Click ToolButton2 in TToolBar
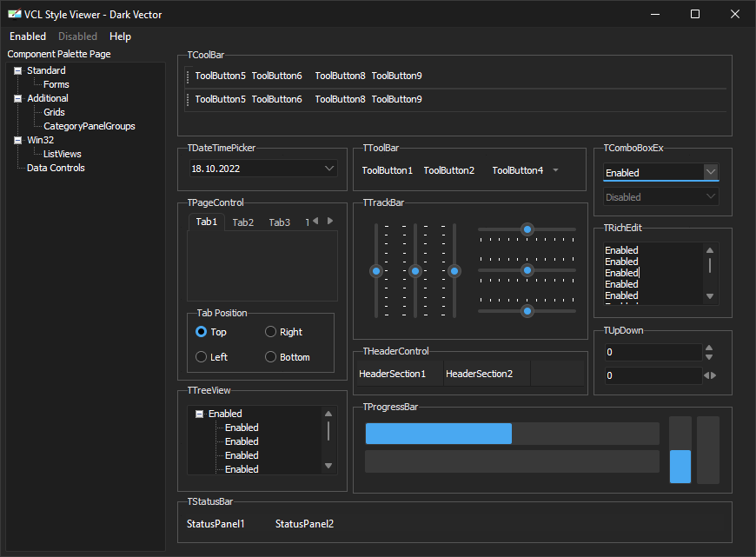 (x=449, y=170)
